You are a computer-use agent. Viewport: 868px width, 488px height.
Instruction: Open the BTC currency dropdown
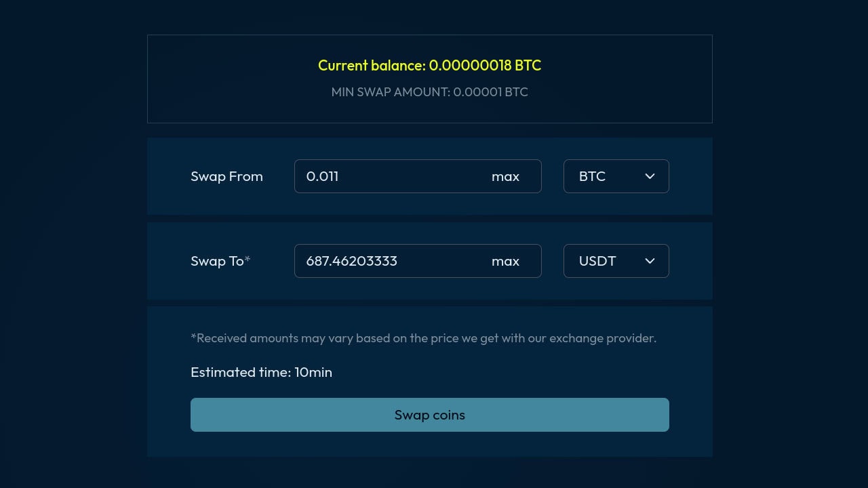(616, 176)
